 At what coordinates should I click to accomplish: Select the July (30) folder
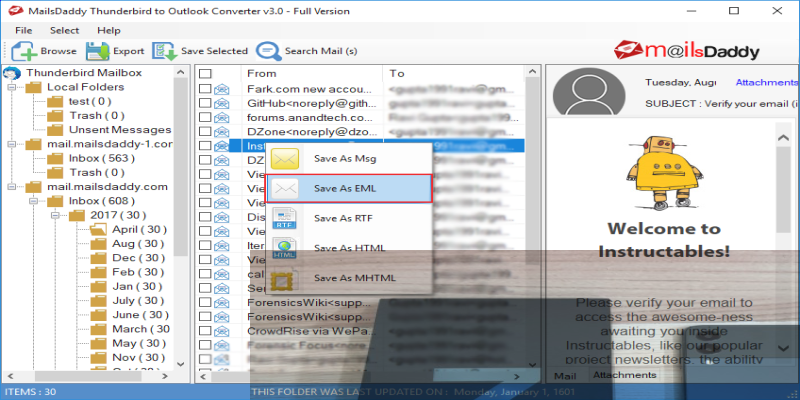pos(137,301)
